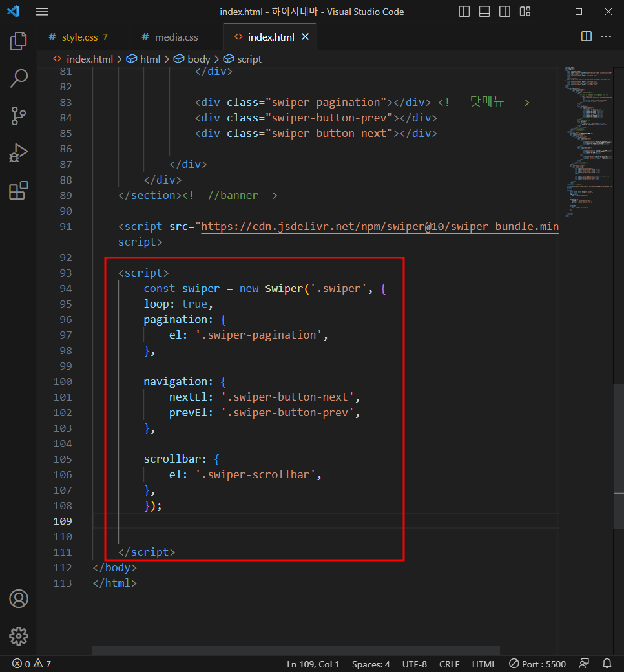Image resolution: width=624 pixels, height=672 pixels.
Task: Click the vertical scrollbar thumb
Action: [618, 456]
